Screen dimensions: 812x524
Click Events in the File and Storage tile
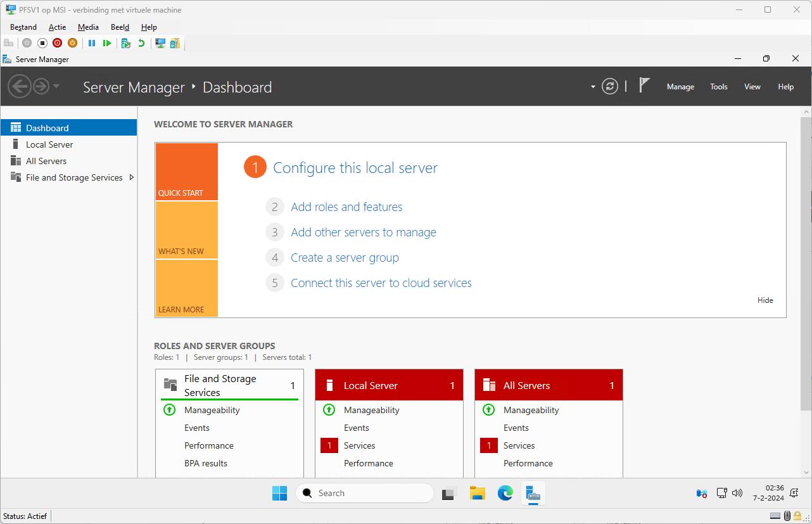197,428
